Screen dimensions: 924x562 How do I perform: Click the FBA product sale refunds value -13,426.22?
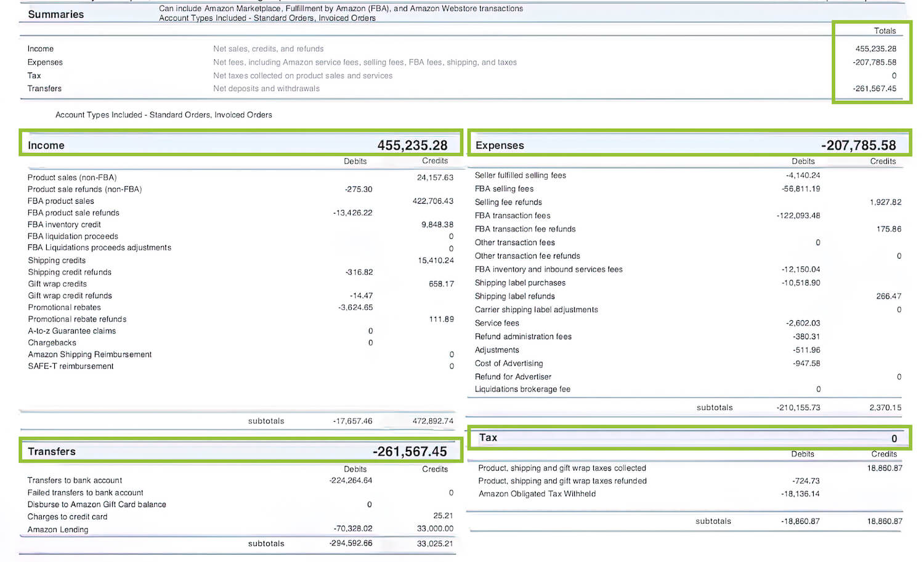(353, 212)
